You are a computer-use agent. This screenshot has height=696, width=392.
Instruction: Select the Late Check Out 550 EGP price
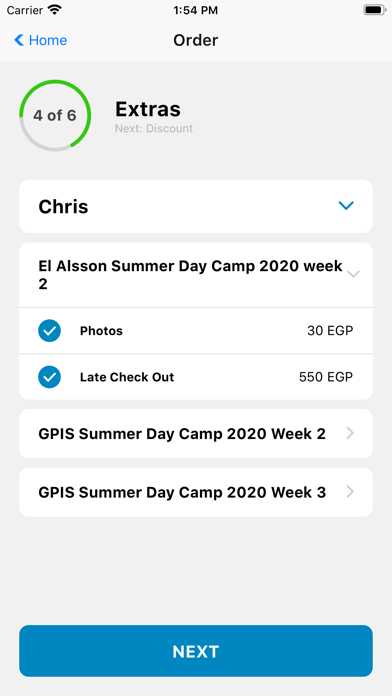click(x=326, y=377)
